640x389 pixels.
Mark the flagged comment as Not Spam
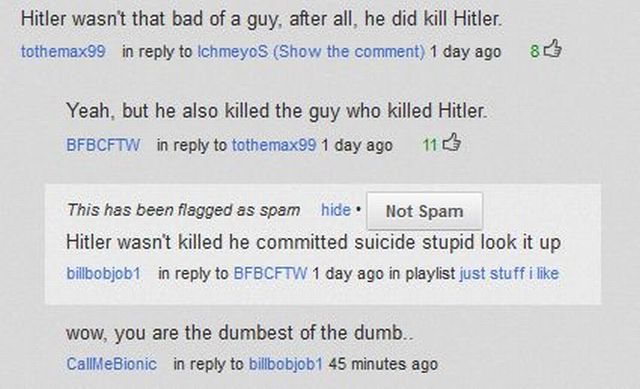424,211
